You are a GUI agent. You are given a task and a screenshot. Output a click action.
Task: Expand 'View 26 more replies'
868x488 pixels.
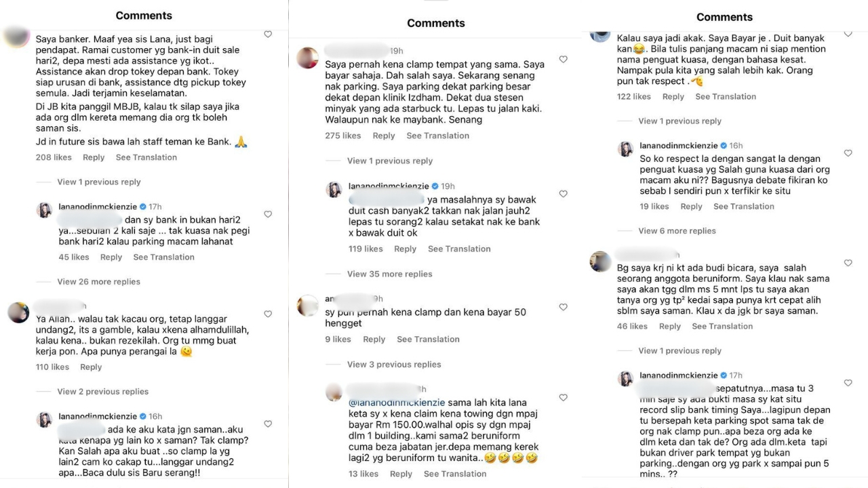98,282
